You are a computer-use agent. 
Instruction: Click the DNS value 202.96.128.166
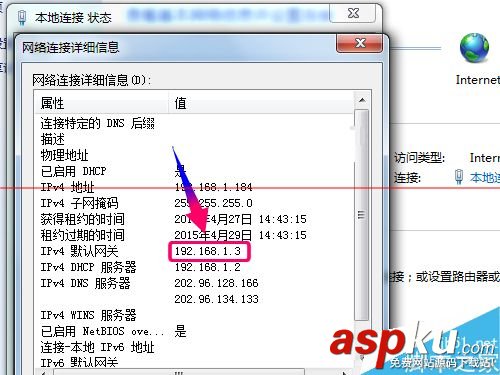click(x=216, y=283)
